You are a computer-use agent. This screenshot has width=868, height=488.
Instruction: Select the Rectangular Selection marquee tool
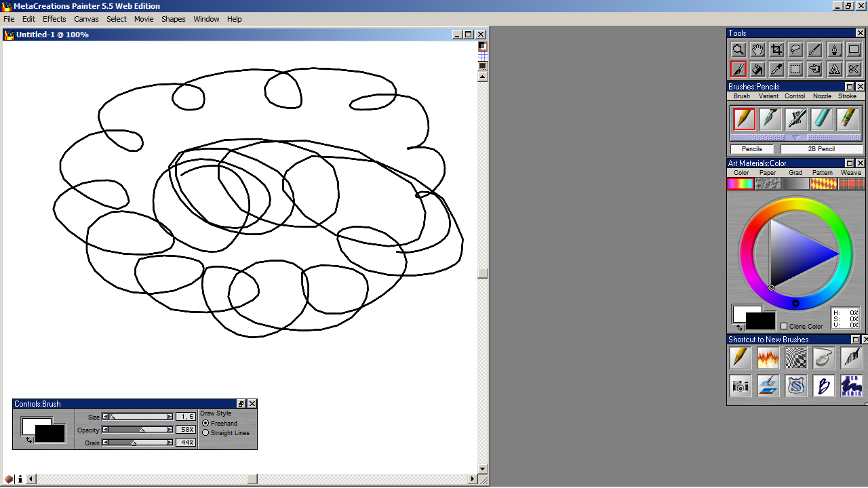pos(796,68)
